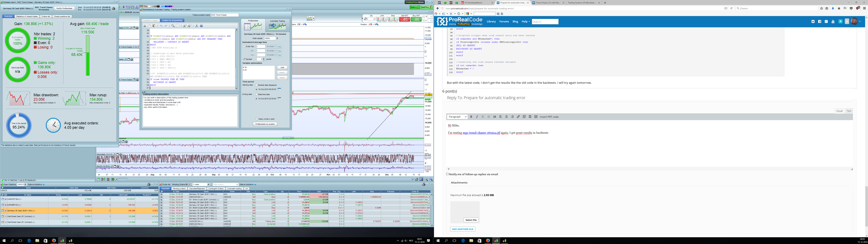Screen dimensions: 868x244
Task: Open the starting date calendar picker
Action: [x=279, y=89]
